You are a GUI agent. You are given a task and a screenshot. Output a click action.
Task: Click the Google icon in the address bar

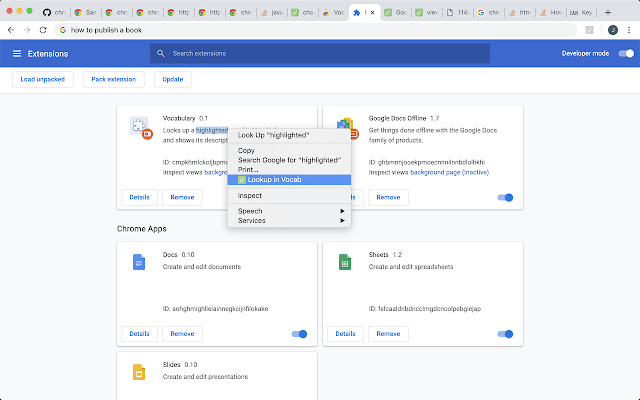click(63, 30)
